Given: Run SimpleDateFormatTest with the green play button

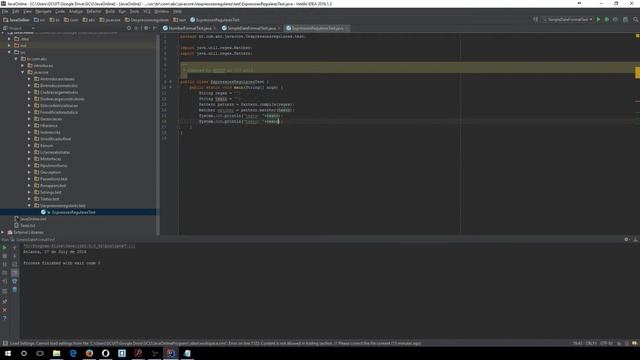Looking at the screenshot, I should (x=598, y=20).
